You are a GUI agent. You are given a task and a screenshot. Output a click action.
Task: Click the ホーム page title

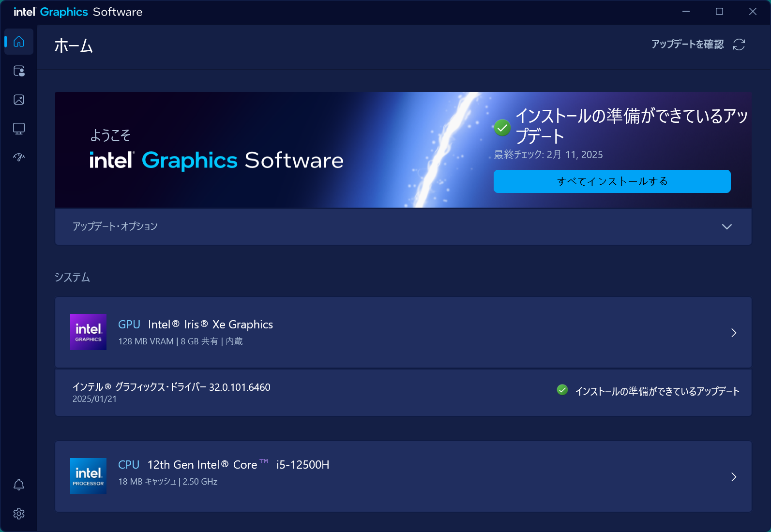tap(74, 46)
